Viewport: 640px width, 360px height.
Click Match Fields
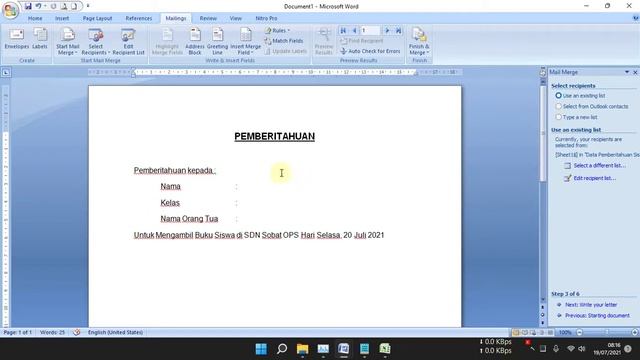point(284,41)
